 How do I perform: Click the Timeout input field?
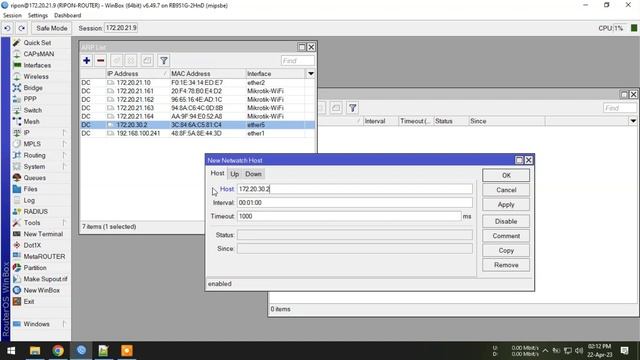(x=349, y=216)
